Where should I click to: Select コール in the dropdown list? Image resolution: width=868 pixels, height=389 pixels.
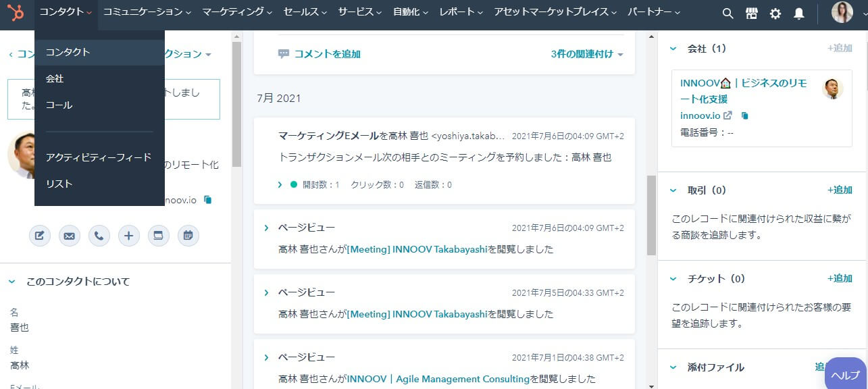[100, 105]
